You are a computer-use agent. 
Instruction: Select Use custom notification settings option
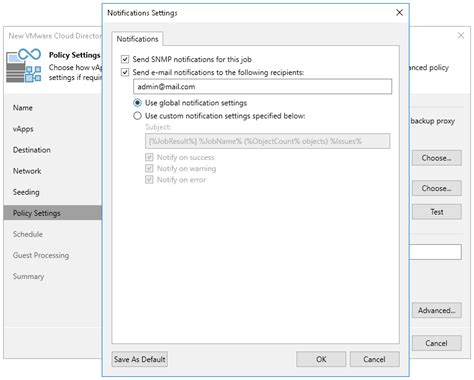[137, 116]
